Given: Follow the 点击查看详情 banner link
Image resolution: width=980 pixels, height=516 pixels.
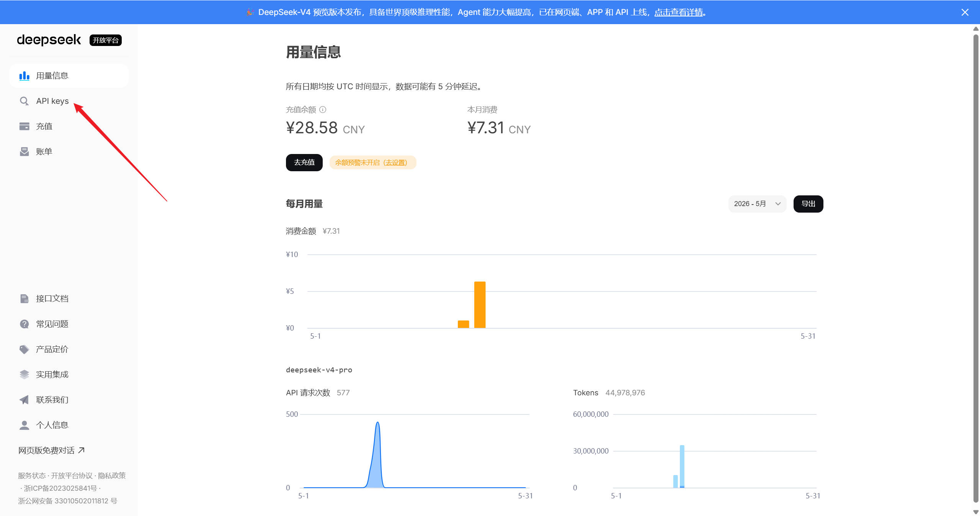Looking at the screenshot, I should pos(678,12).
